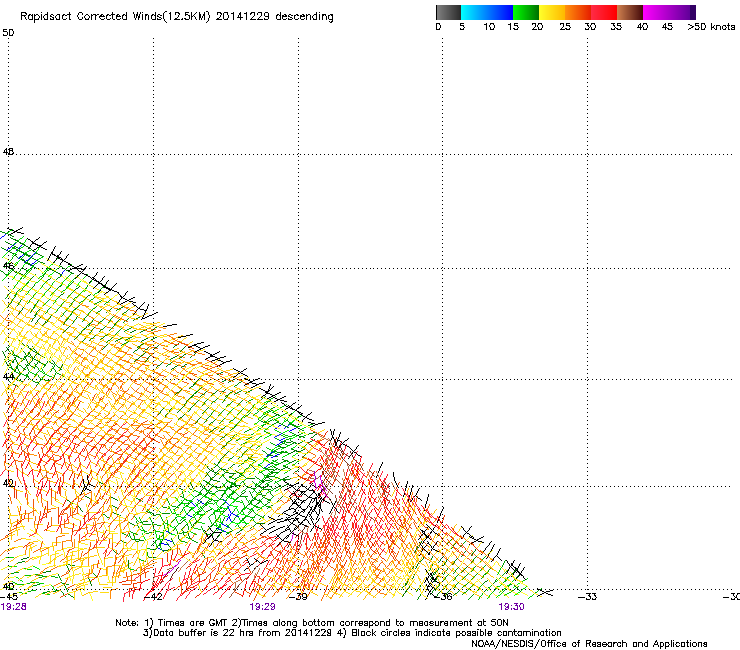Click the note 'Times are GMT'
Viewport: 740px width, 650px height.
(x=191, y=623)
